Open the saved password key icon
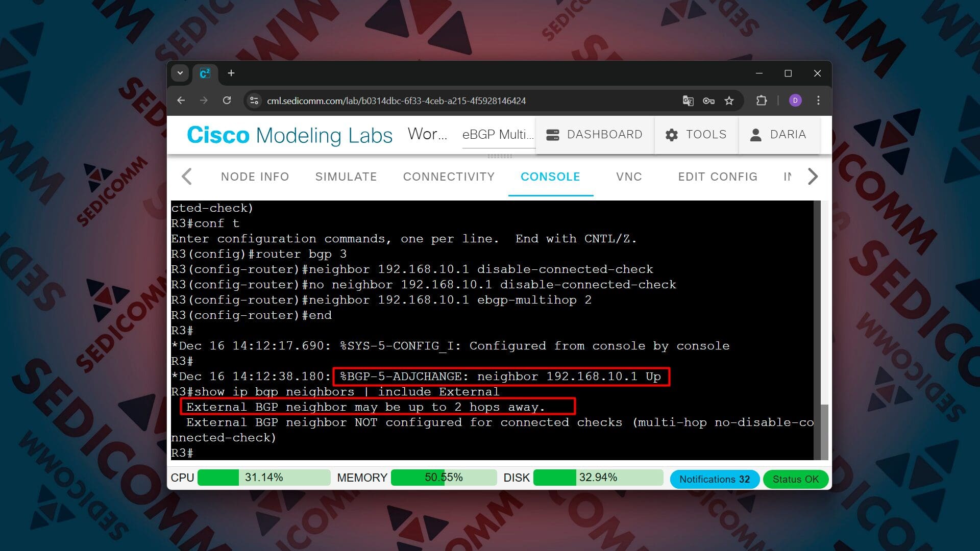The width and height of the screenshot is (980, 551). coord(708,101)
